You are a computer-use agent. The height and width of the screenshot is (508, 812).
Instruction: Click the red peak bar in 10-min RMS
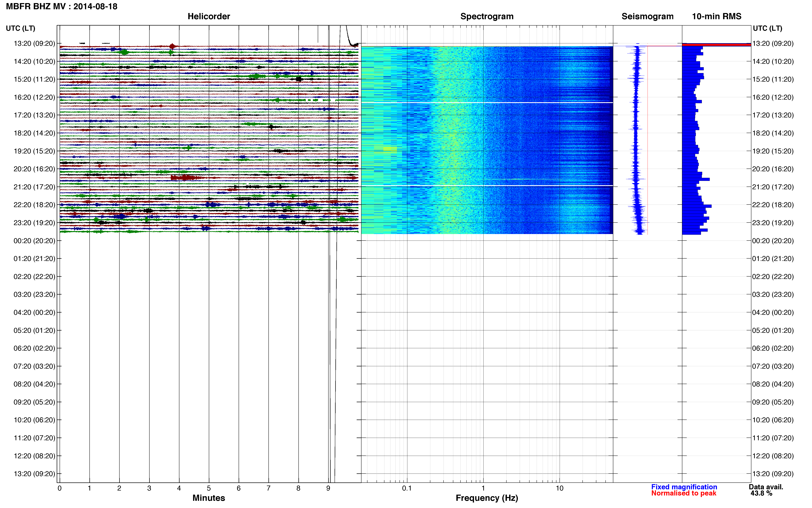click(x=716, y=45)
